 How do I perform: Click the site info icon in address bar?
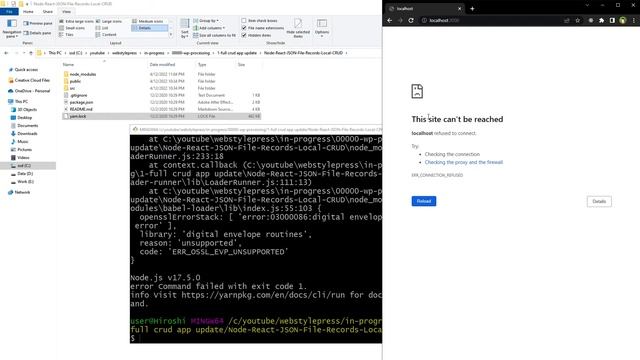(424, 20)
